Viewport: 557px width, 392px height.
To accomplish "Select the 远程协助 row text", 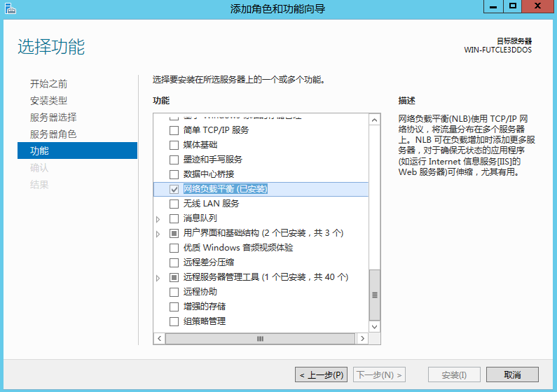I will [200, 292].
